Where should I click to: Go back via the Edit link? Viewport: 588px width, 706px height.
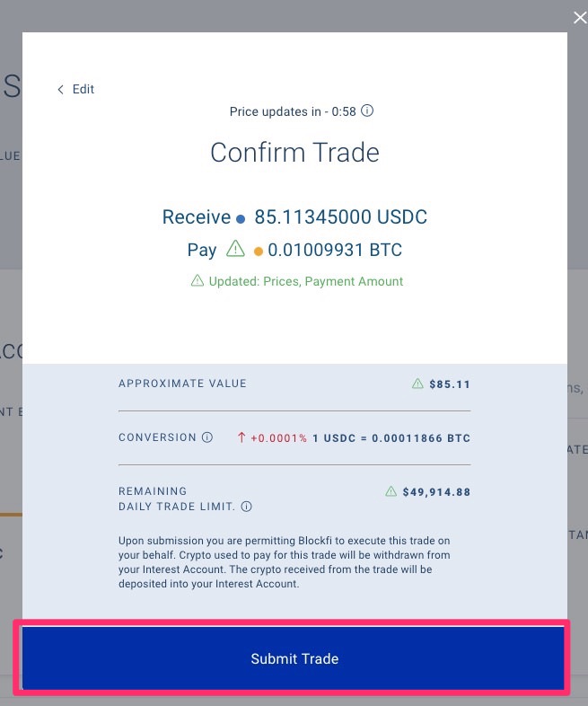click(x=76, y=89)
